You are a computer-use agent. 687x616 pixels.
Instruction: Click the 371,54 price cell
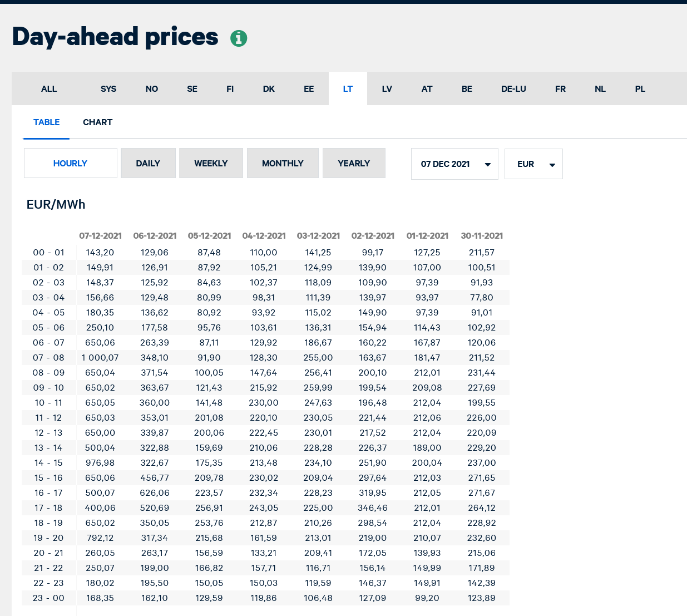pos(155,373)
